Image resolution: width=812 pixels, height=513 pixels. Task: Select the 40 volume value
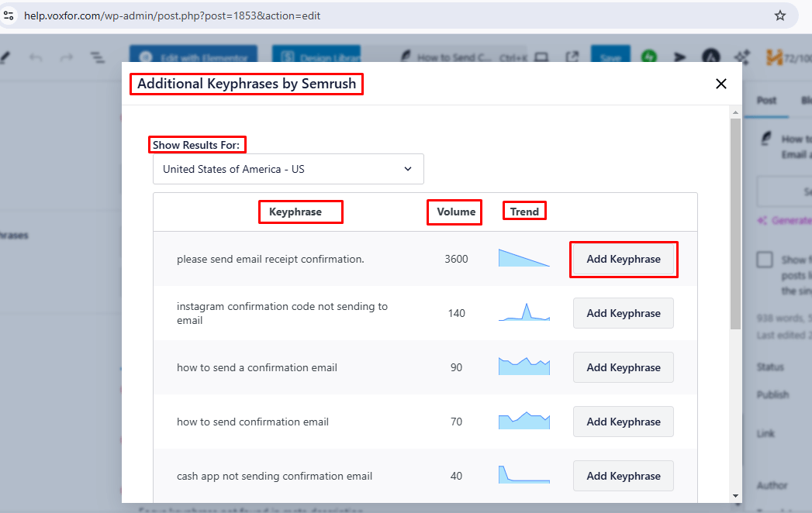(456, 476)
